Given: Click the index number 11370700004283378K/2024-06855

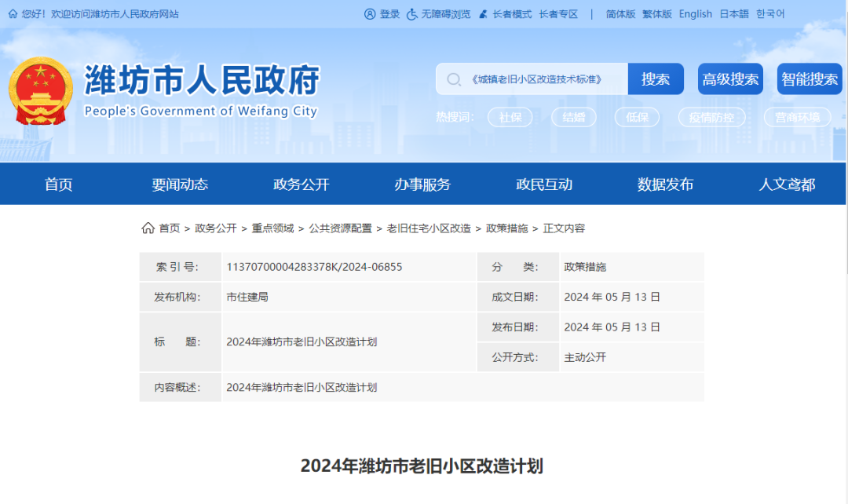Looking at the screenshot, I should (x=314, y=267).
